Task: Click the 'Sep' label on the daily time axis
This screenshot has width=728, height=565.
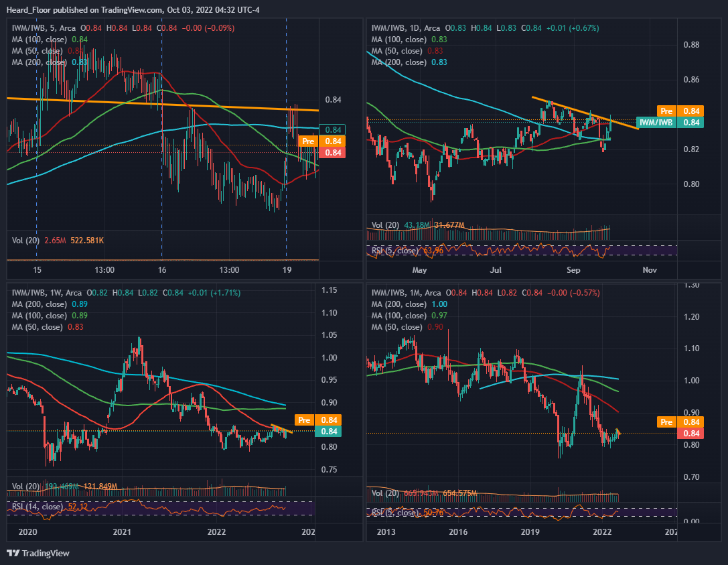Action: coord(573,270)
